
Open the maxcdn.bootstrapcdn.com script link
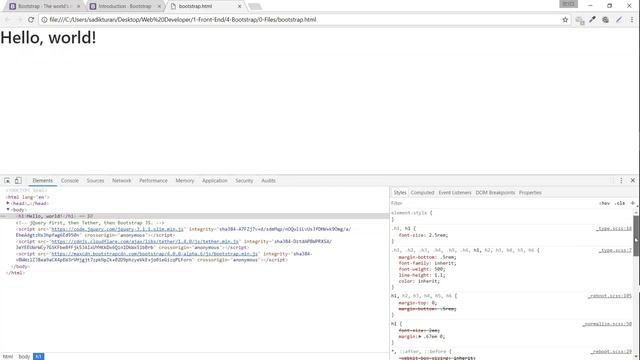click(x=154, y=254)
